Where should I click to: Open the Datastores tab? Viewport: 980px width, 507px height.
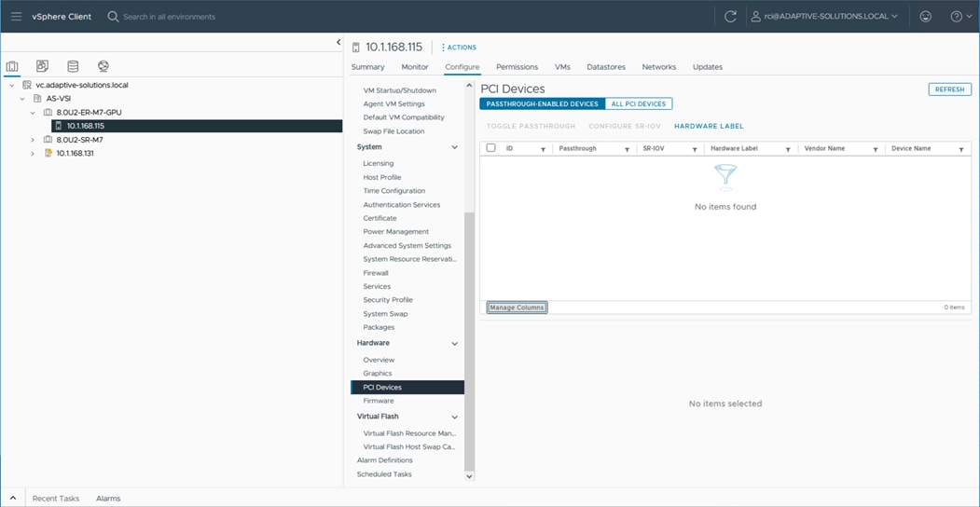tap(606, 67)
